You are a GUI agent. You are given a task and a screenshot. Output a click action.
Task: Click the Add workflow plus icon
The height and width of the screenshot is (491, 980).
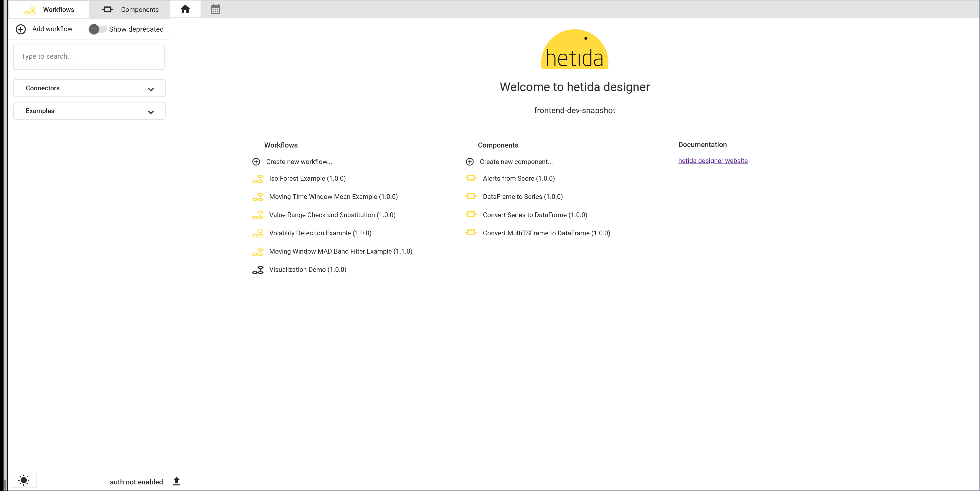(x=21, y=29)
